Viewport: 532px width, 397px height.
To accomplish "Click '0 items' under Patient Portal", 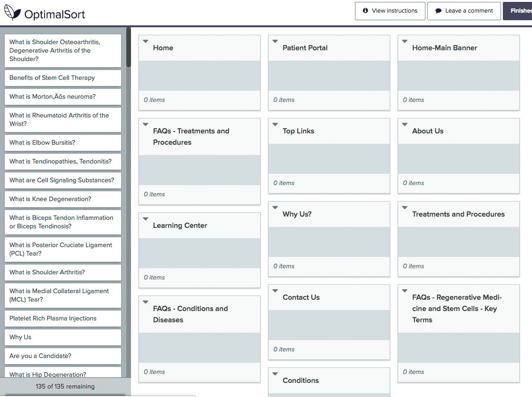I will (284, 100).
